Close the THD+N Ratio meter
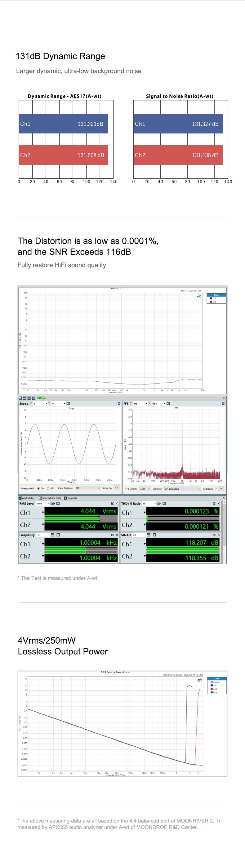245x868 pixels. (x=218, y=503)
